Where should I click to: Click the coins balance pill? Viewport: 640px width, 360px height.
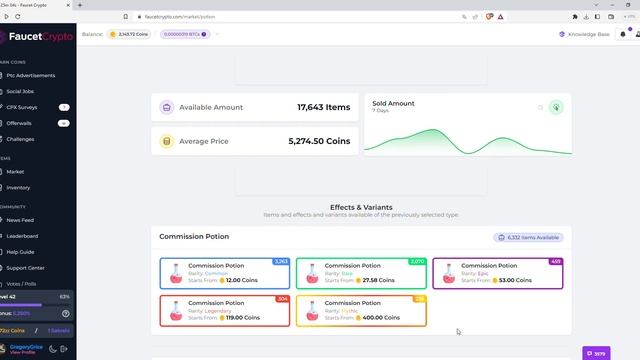(129, 34)
